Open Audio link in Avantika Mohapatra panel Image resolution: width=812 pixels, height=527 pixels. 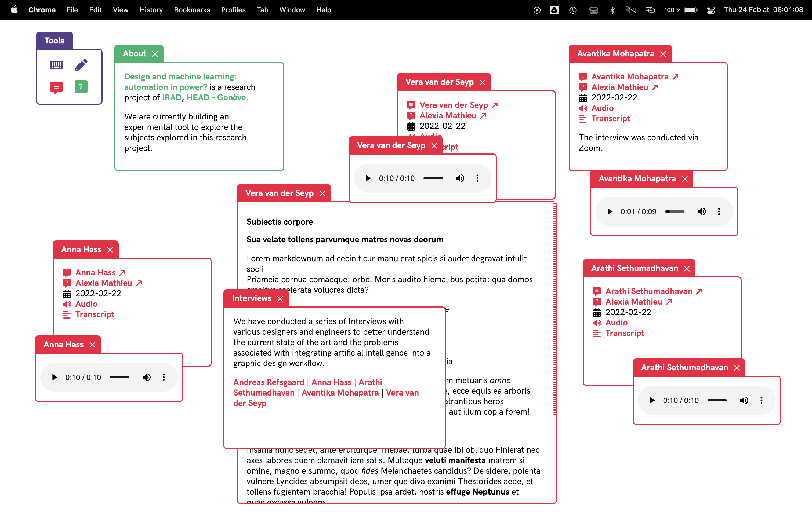coord(603,108)
